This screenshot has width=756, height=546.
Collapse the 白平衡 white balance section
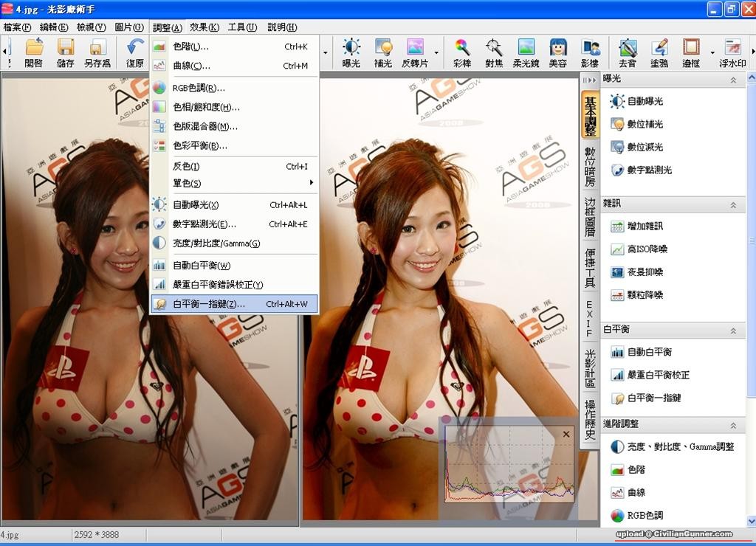point(733,331)
